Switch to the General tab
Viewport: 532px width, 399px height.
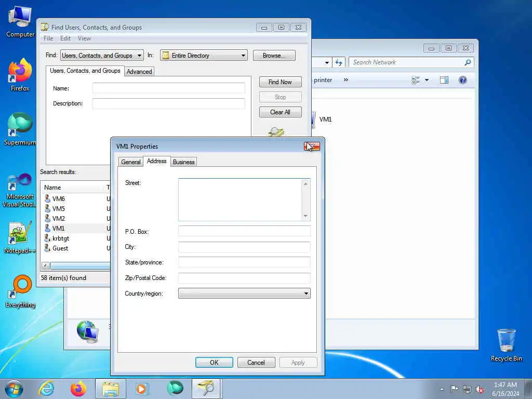pos(130,162)
